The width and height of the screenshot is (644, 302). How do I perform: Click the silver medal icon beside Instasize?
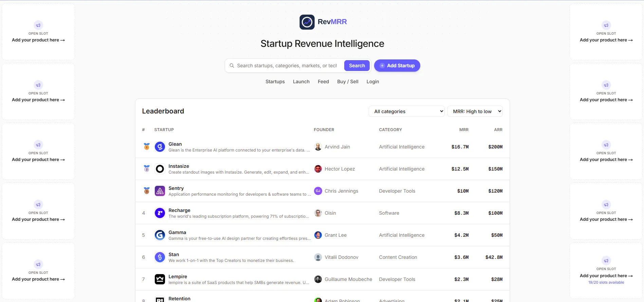(147, 168)
